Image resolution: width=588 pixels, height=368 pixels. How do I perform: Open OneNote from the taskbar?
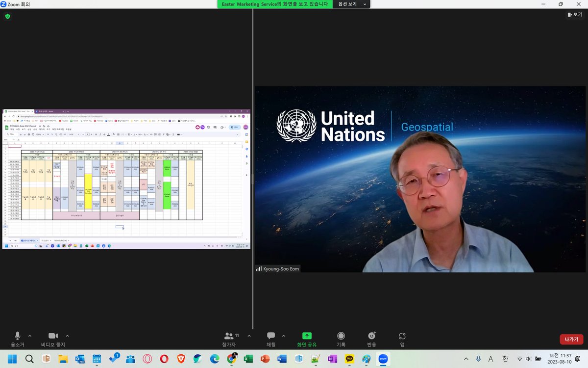pyautogui.click(x=332, y=359)
